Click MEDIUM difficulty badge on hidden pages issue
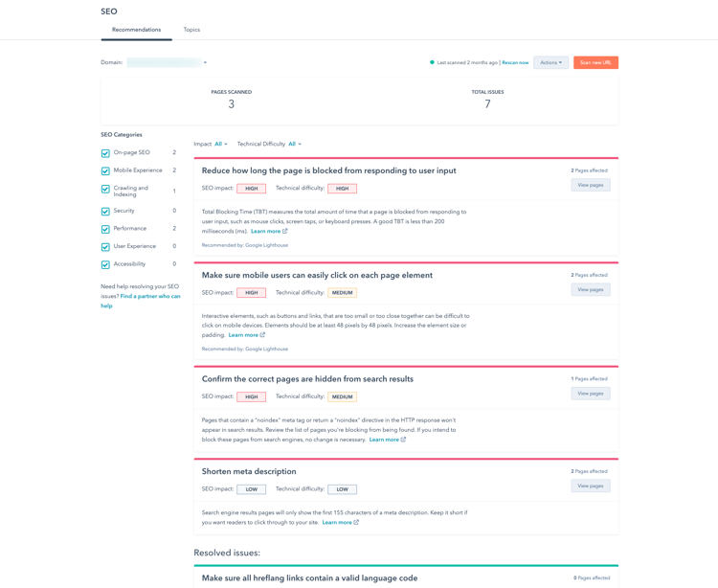This screenshot has height=588, width=718. pyautogui.click(x=342, y=397)
